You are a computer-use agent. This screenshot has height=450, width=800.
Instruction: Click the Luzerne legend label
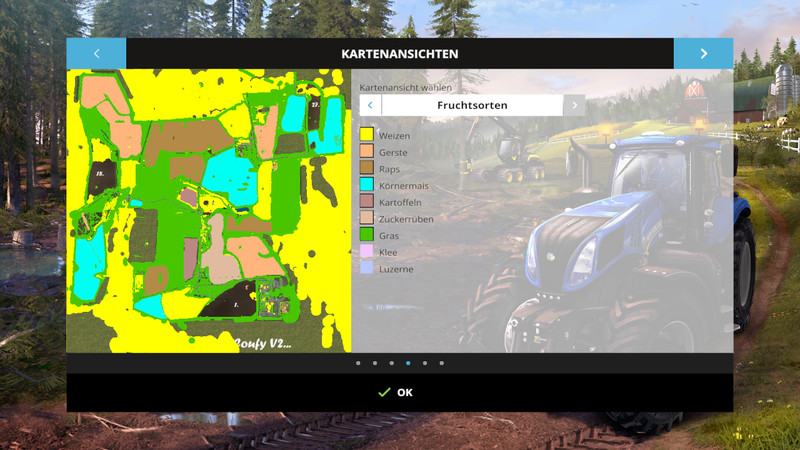click(396, 269)
